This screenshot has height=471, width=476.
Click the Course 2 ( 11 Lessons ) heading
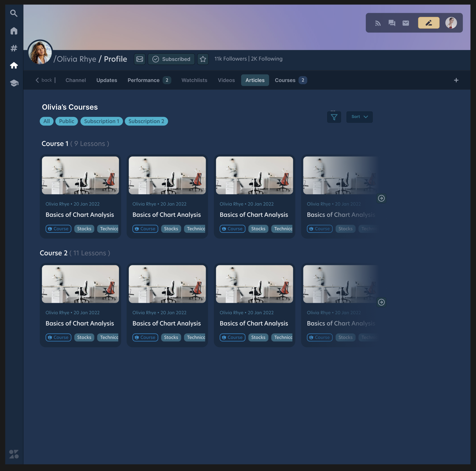[75, 253]
